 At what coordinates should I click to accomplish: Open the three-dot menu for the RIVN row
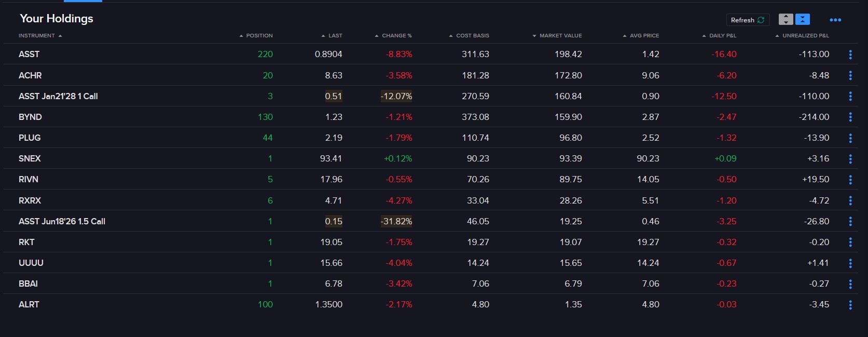tap(850, 180)
